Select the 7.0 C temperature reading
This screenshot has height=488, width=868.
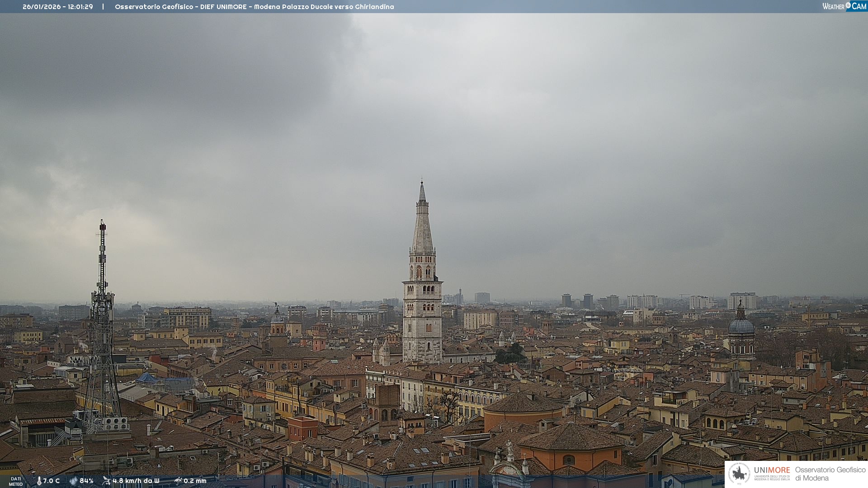(52, 481)
